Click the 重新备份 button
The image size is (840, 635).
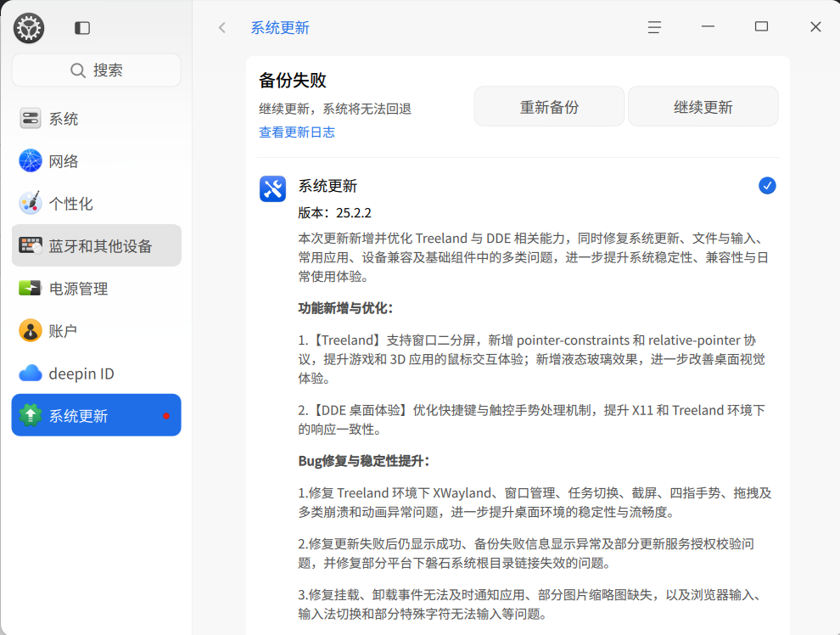tap(549, 107)
